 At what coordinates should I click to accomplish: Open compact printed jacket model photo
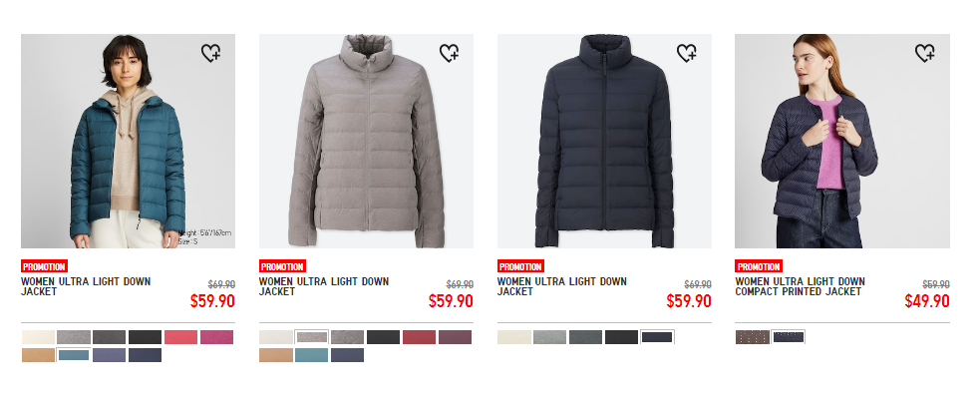click(x=842, y=142)
